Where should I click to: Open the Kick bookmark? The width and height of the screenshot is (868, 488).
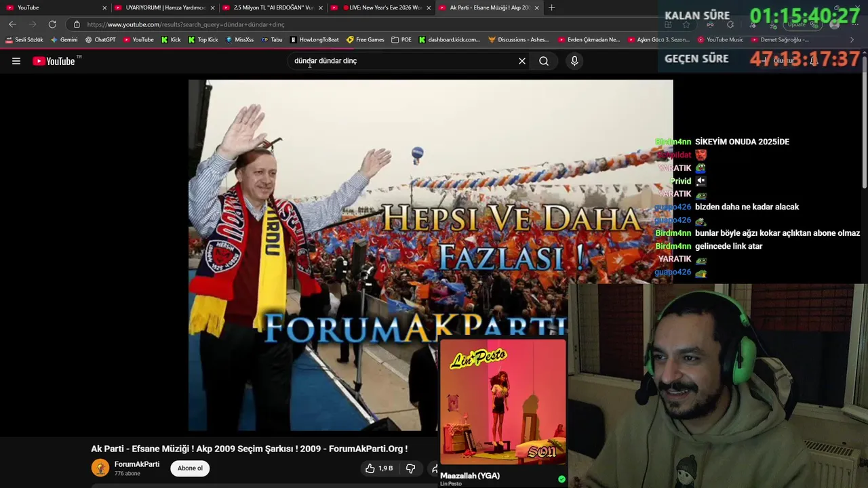[171, 40]
